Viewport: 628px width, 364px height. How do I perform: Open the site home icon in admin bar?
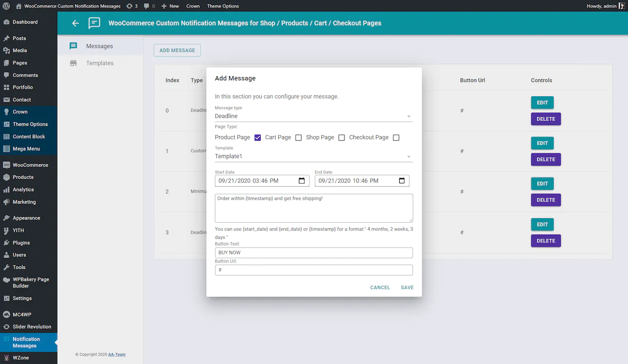[x=18, y=6]
